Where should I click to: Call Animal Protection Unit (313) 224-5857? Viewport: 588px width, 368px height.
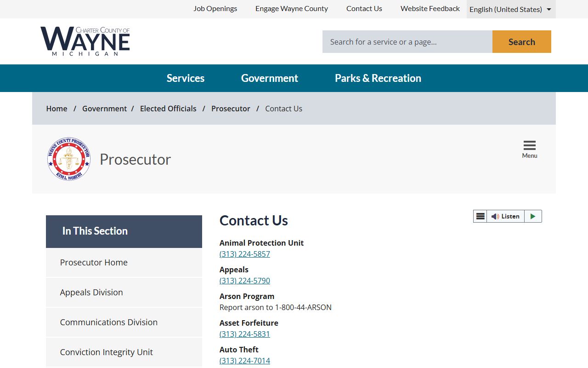pyautogui.click(x=245, y=254)
